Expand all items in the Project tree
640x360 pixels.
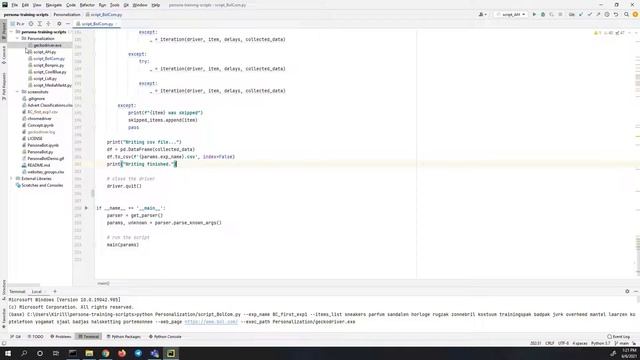pyautogui.click(x=40, y=24)
